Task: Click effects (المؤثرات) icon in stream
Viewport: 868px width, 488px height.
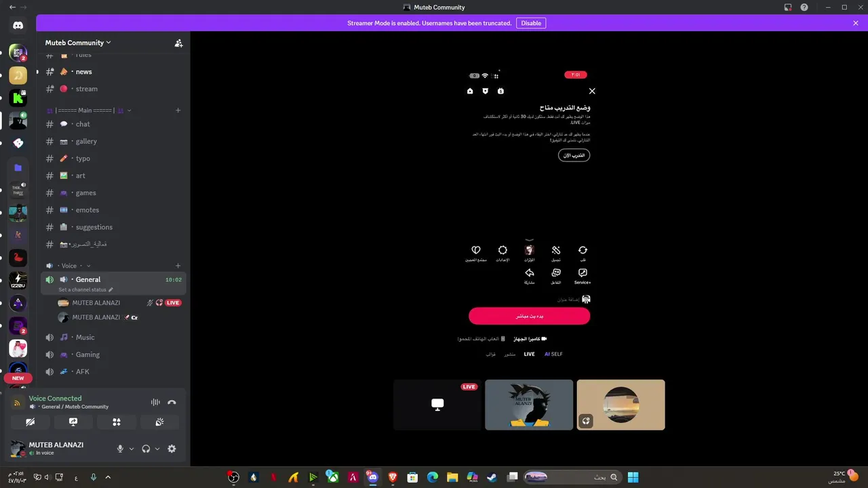Action: tap(529, 250)
